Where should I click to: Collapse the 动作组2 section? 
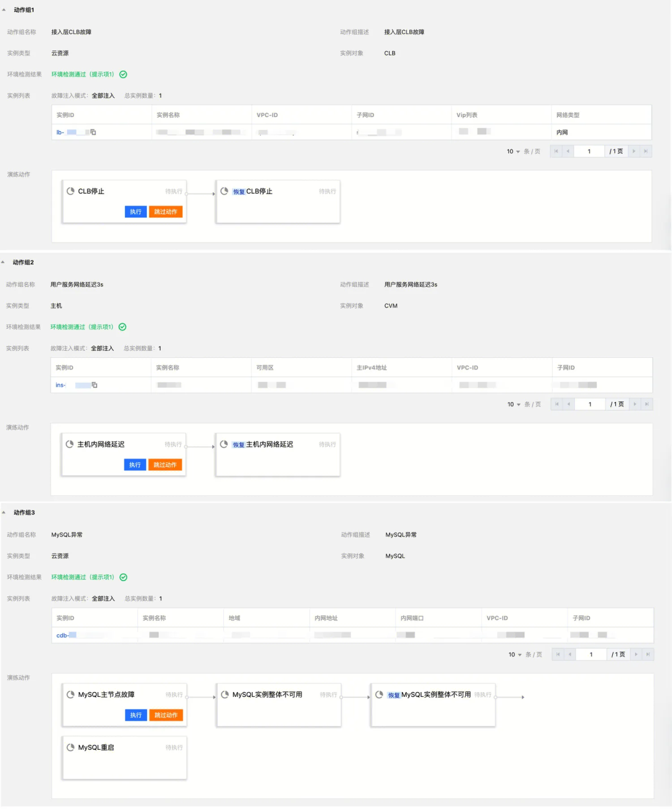pyautogui.click(x=3, y=263)
